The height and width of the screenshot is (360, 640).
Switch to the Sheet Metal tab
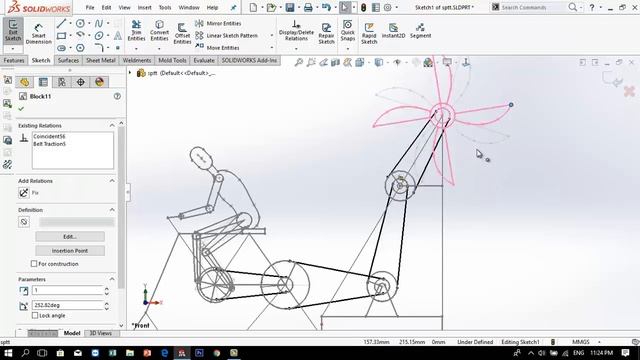click(x=100, y=60)
